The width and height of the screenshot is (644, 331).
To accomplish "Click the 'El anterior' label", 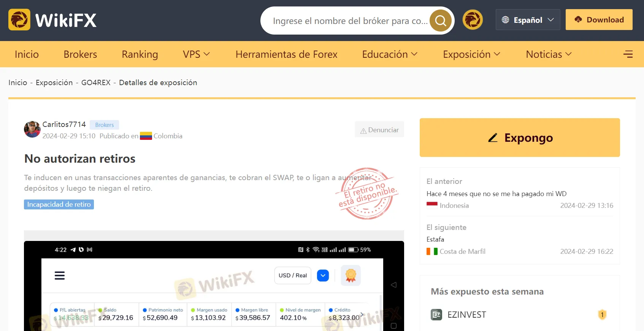I will 444,182.
